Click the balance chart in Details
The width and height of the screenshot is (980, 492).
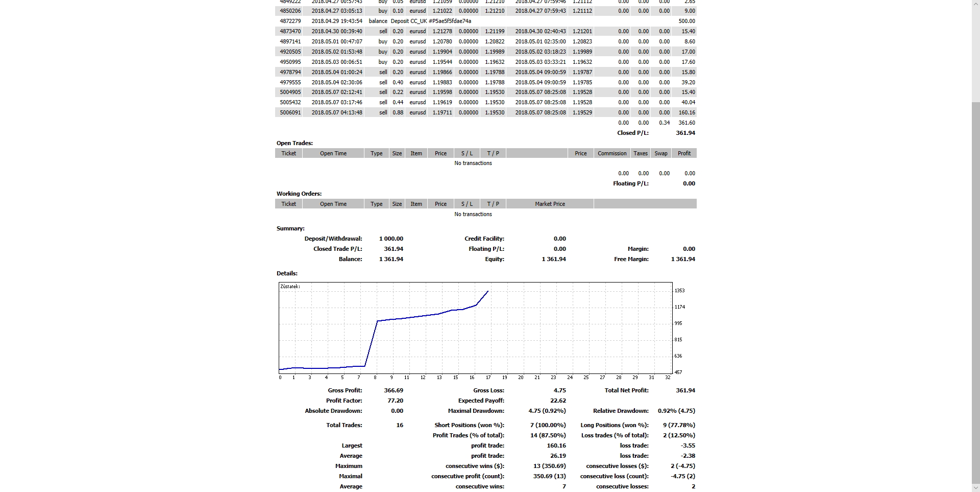click(475, 327)
